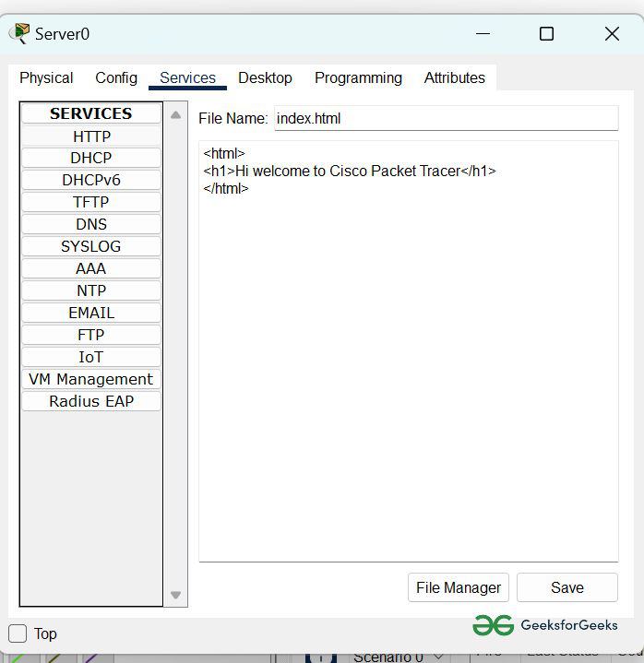Switch to the Programming tab
This screenshot has width=644, height=663.
click(x=358, y=77)
